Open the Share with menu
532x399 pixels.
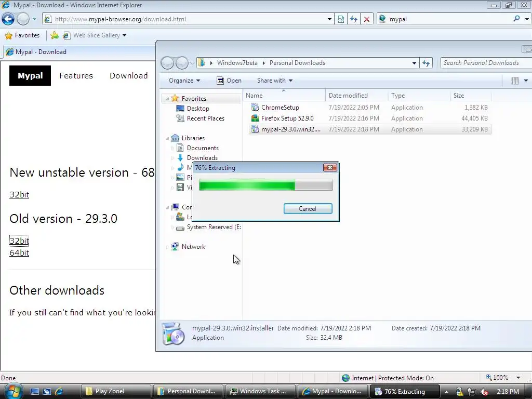(x=274, y=81)
